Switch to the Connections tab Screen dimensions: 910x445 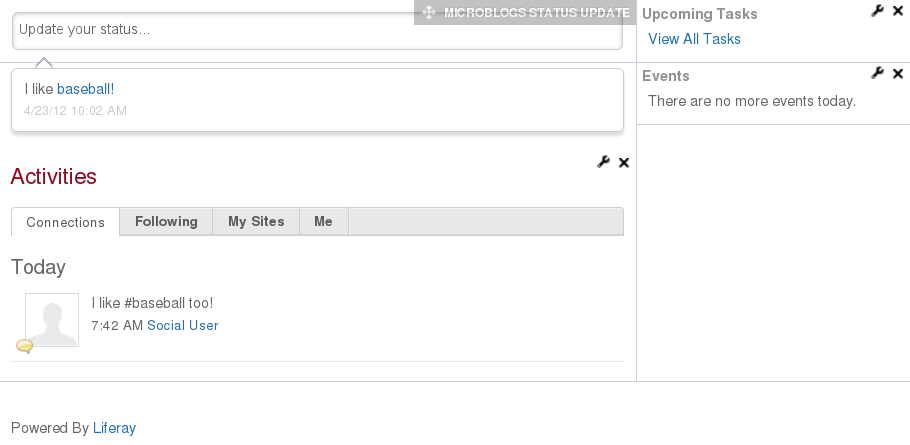click(66, 222)
